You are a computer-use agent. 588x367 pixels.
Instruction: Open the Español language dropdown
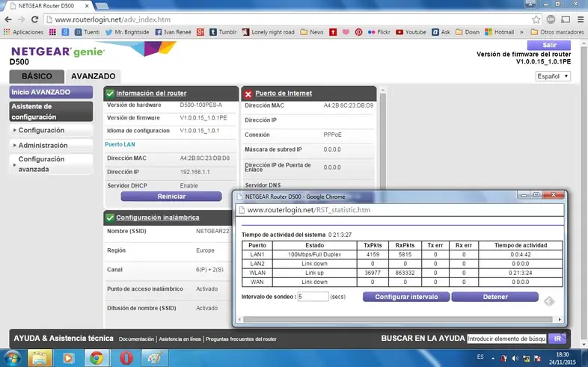pos(553,76)
